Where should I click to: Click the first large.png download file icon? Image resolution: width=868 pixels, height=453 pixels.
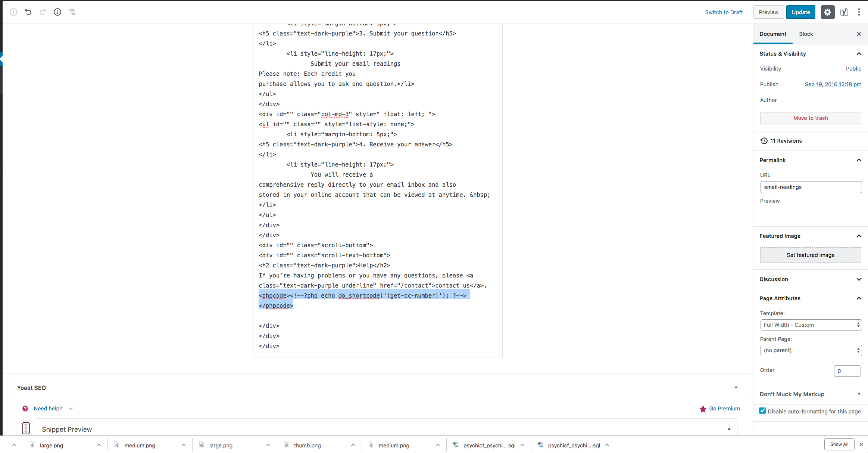tap(32, 445)
